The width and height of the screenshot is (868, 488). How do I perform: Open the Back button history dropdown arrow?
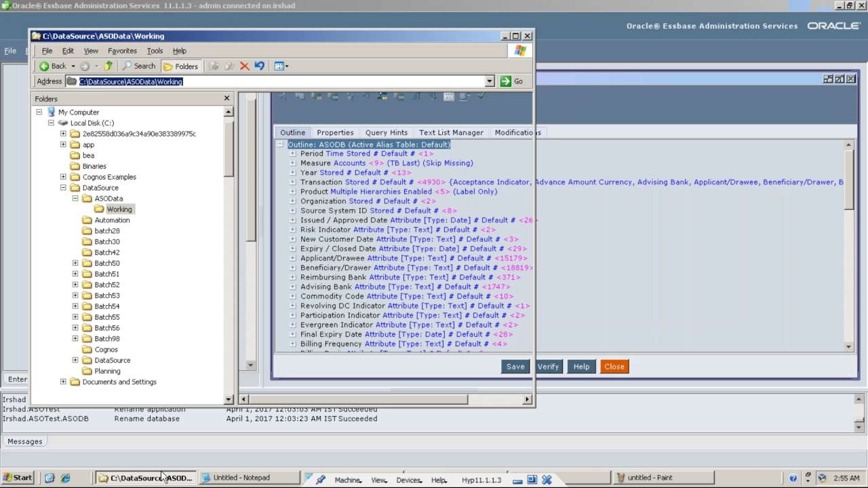[73, 66]
